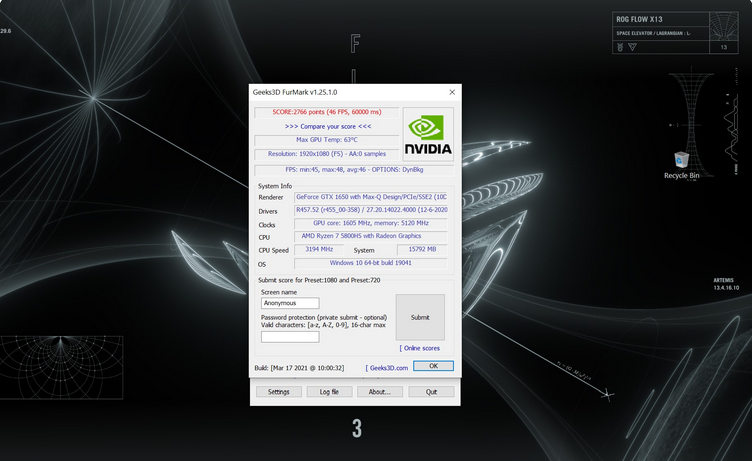Click the Max GPU Temp field

(x=327, y=140)
